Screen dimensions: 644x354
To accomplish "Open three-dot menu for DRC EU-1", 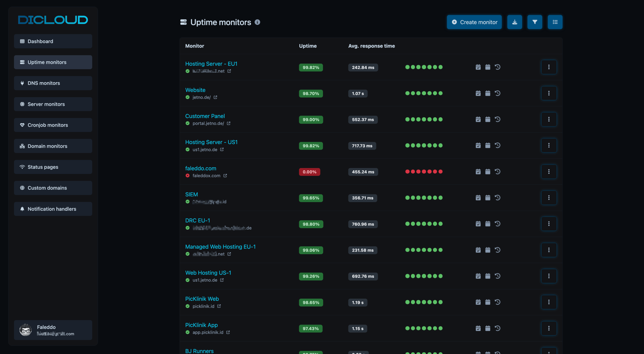I will point(549,224).
